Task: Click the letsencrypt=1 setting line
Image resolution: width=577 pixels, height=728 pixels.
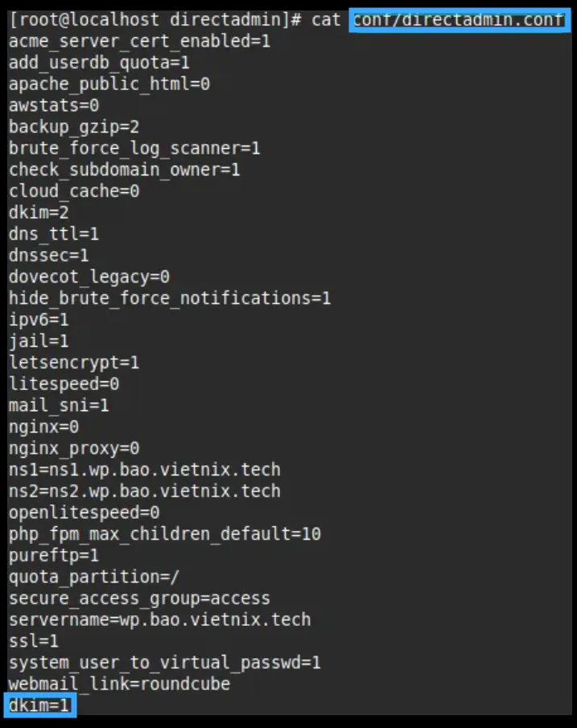Action: (x=74, y=363)
